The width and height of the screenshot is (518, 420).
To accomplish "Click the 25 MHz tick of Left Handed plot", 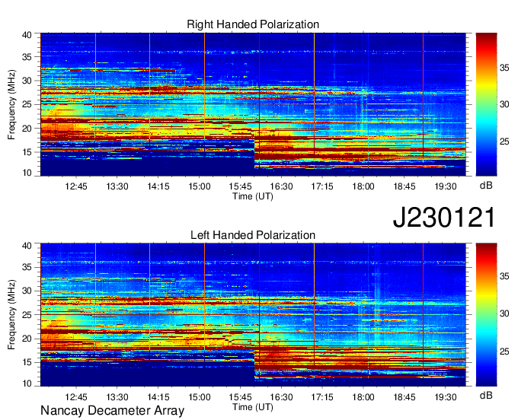I will 27,315.
